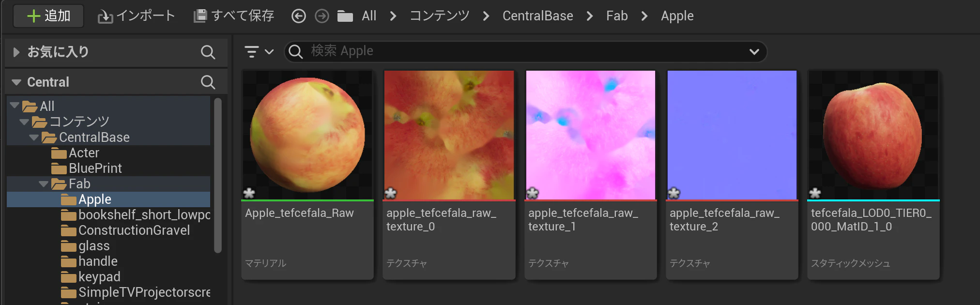This screenshot has width=980, height=305.
Task: Open the chevron after the Fab breadcrumb
Action: (x=644, y=16)
